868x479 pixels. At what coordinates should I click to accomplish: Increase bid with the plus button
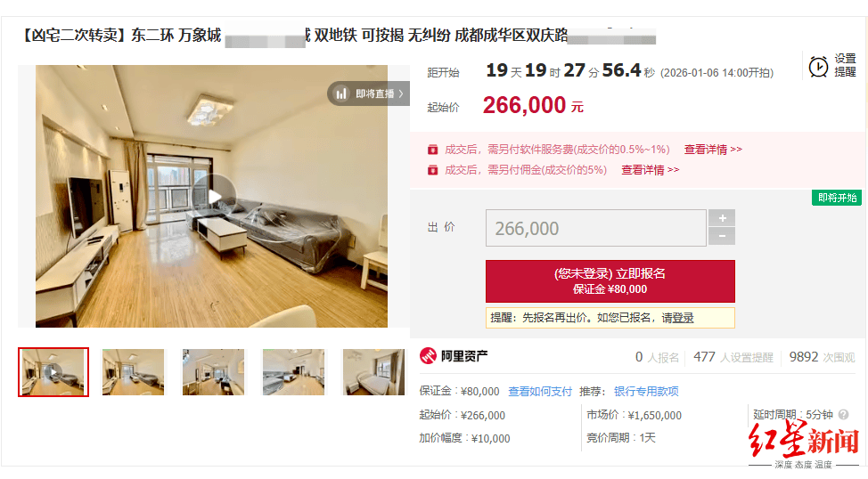[722, 218]
